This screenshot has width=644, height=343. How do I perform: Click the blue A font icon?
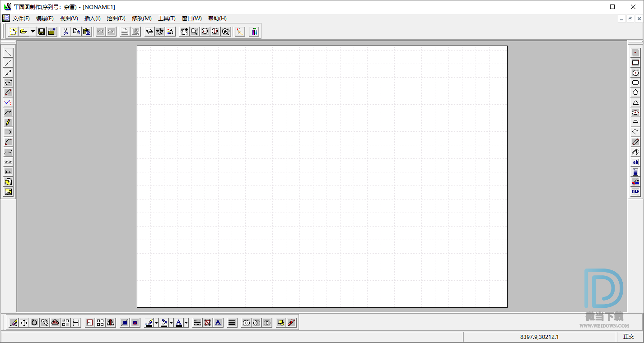[x=218, y=323]
